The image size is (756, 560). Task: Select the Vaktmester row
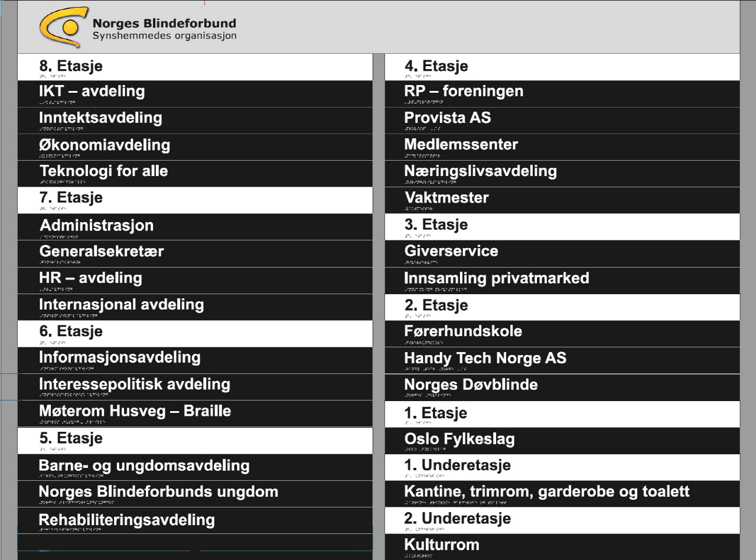click(562, 200)
